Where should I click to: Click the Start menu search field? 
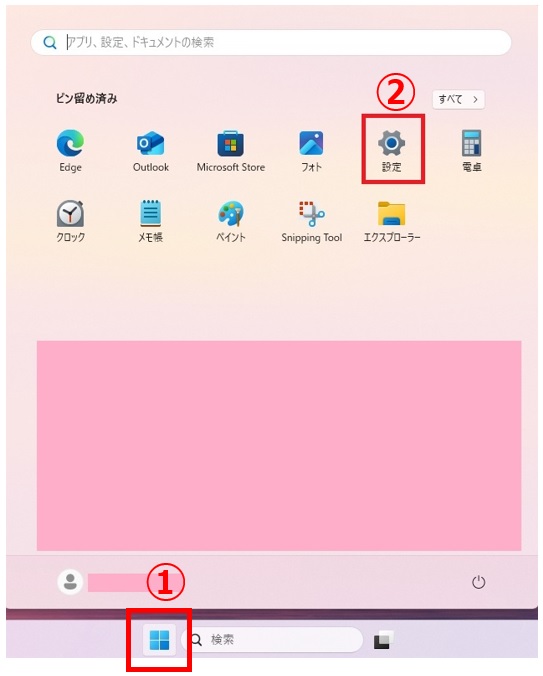(271, 42)
